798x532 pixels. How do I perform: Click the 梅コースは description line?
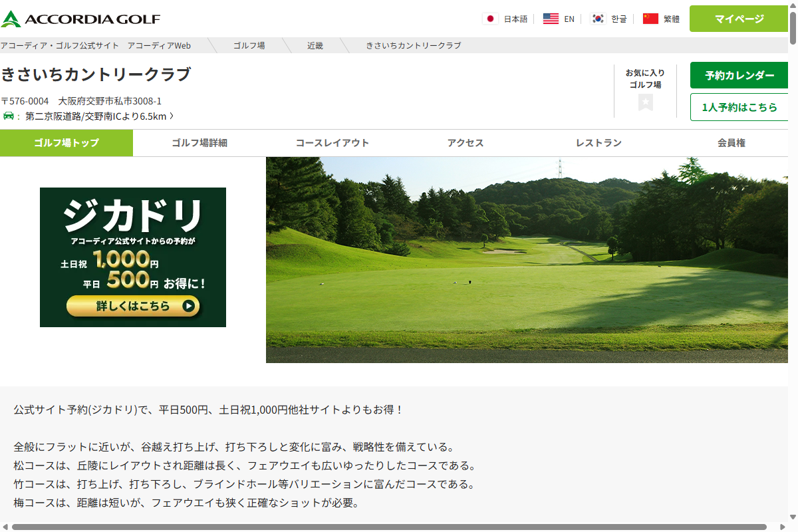click(186, 503)
